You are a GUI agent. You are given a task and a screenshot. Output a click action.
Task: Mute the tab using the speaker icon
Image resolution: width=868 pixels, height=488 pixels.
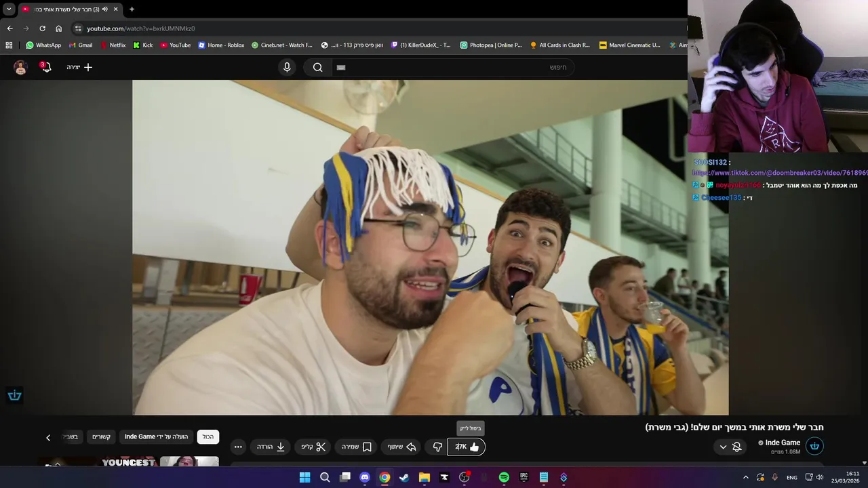[x=105, y=9]
